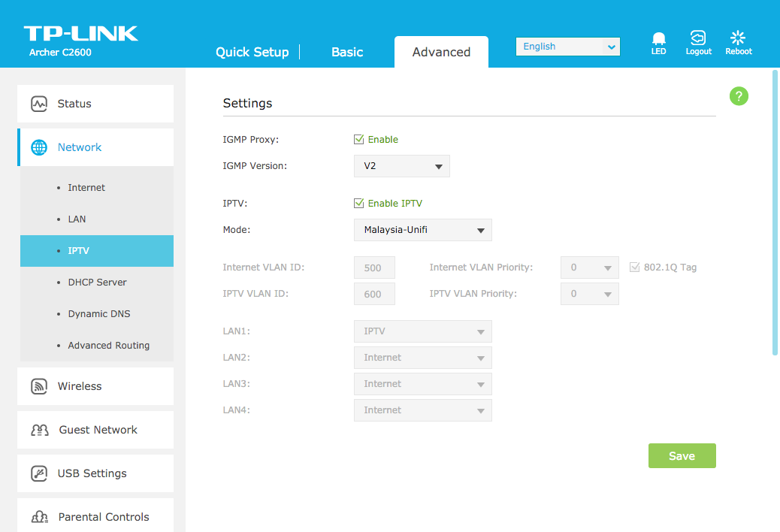Uncheck the Enable IPTV checkbox

click(359, 203)
